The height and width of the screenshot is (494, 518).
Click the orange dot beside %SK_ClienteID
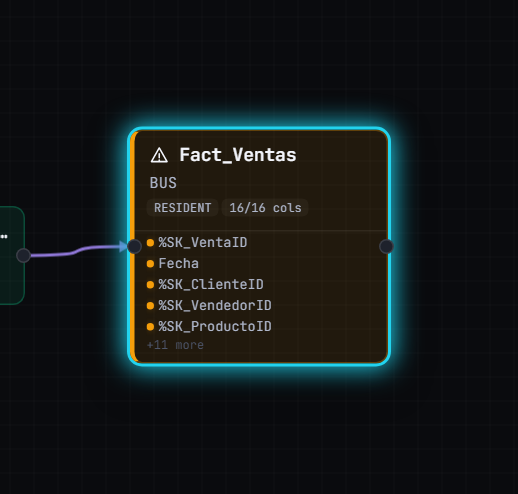click(x=150, y=285)
